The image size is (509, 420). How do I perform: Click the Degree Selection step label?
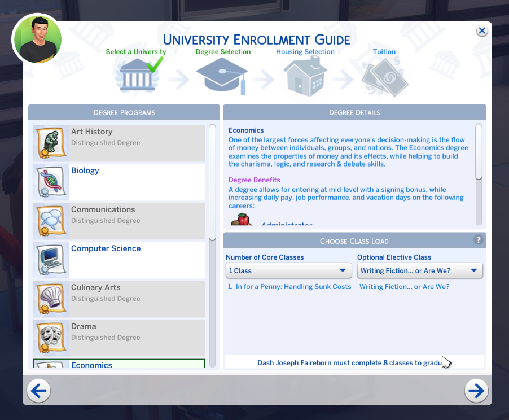tap(223, 52)
